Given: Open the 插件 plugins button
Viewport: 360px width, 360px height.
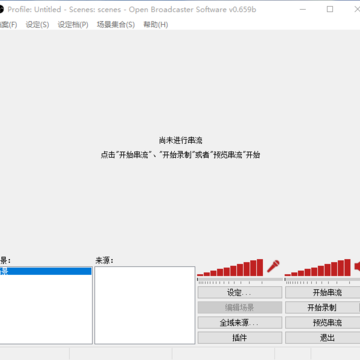Looking at the screenshot, I should tap(240, 338).
